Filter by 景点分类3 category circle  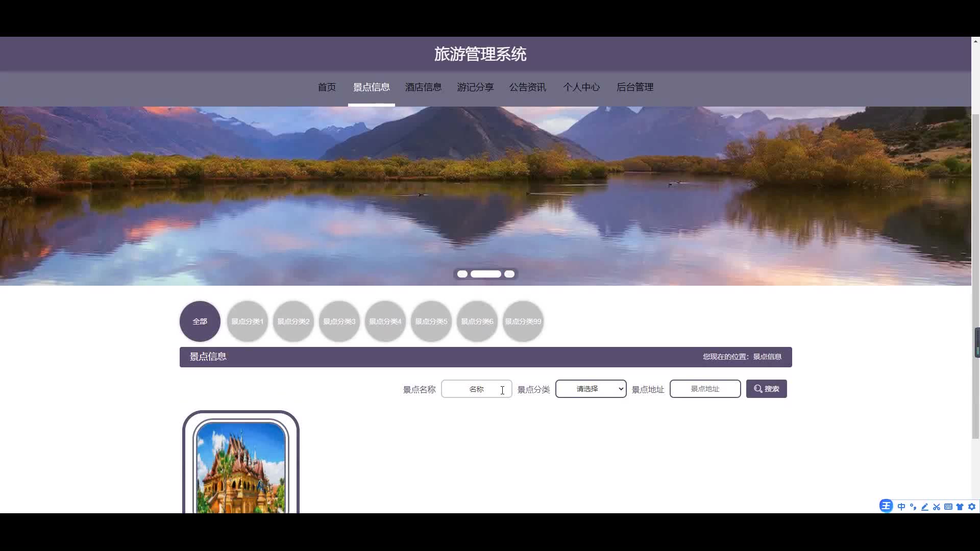click(339, 321)
